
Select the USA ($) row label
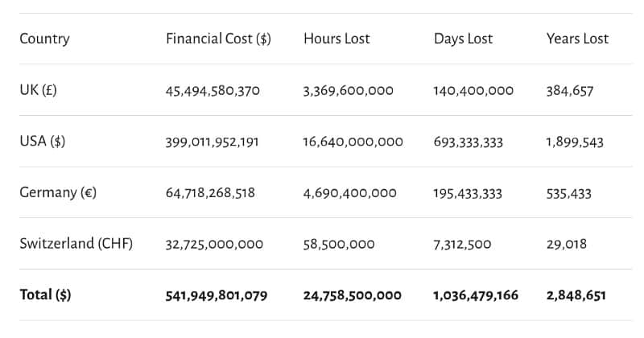pos(42,142)
